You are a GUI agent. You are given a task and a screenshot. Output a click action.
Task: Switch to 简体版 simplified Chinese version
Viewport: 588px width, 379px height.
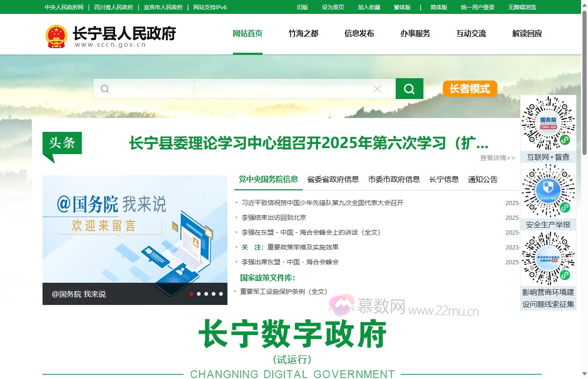(x=438, y=7)
